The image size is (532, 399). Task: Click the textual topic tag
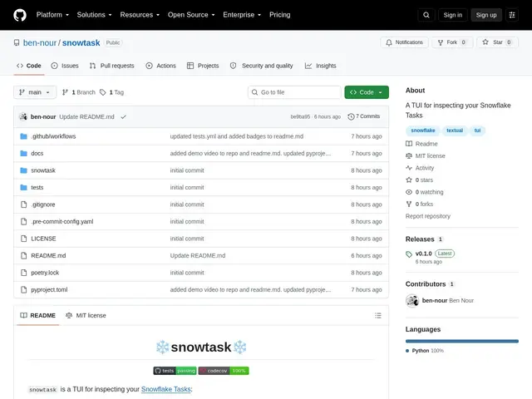coord(455,131)
